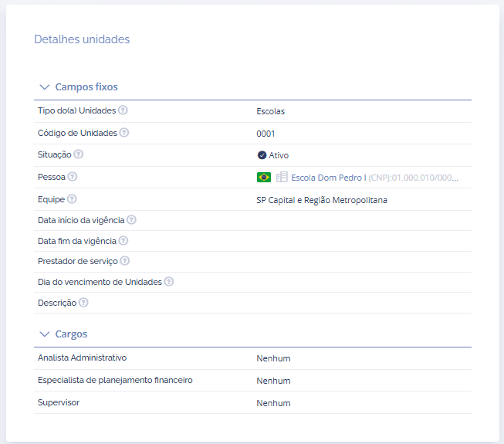The height and width of the screenshot is (444, 504).
Task: Click the Situação field label
Action: pos(55,155)
